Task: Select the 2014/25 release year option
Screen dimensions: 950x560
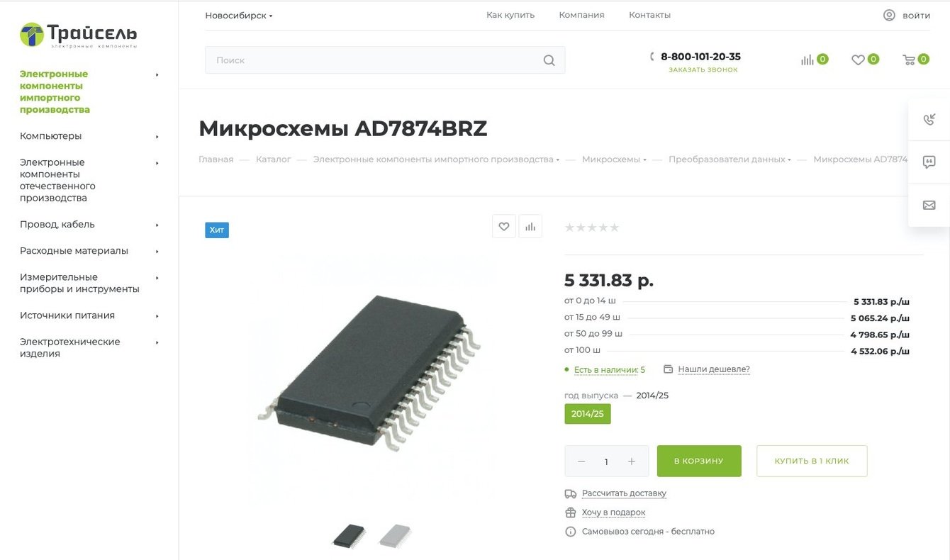Action: pos(588,414)
